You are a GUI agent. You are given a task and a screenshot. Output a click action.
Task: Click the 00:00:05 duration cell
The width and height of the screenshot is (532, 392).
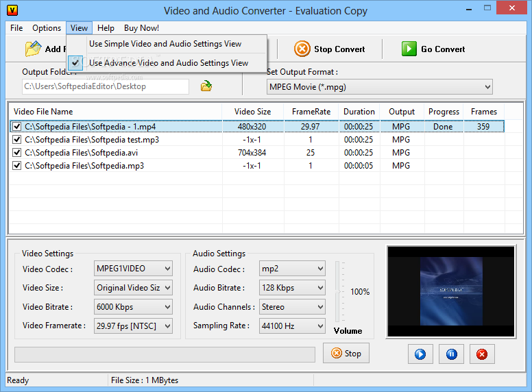(359, 166)
